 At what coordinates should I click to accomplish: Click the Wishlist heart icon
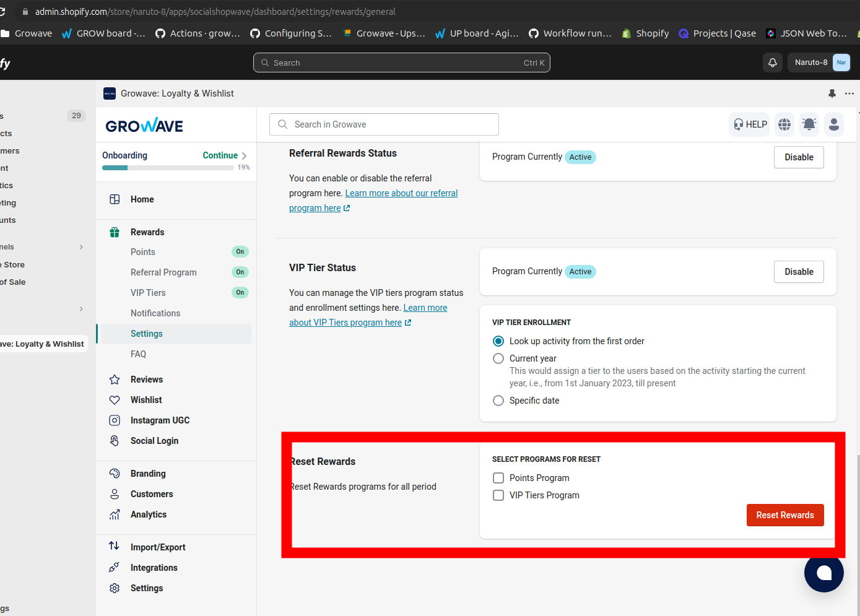(115, 400)
